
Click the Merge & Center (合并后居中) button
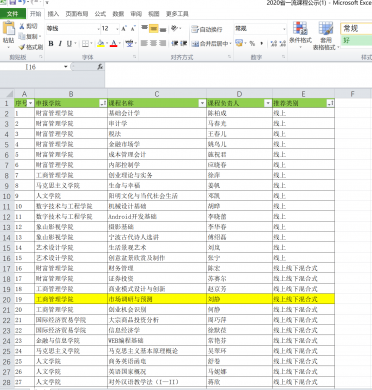tap(209, 44)
